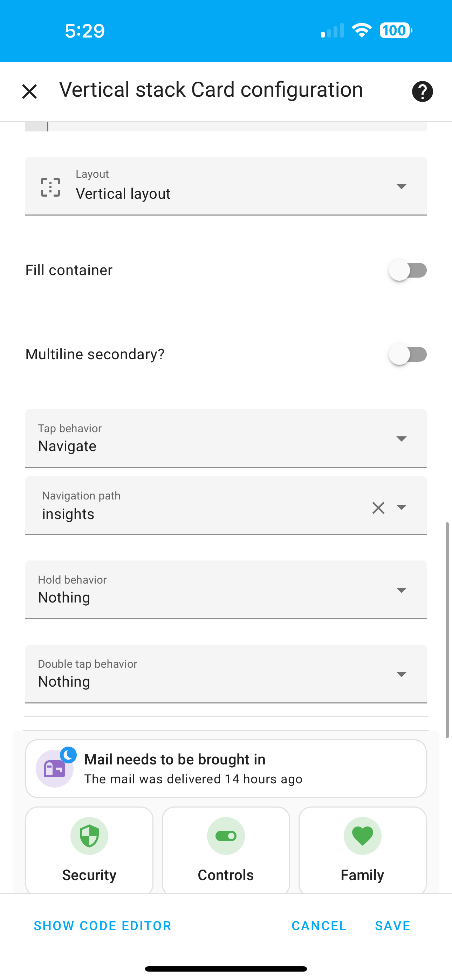The height and width of the screenshot is (980, 452).
Task: Close the card configuration dialog
Action: [29, 92]
